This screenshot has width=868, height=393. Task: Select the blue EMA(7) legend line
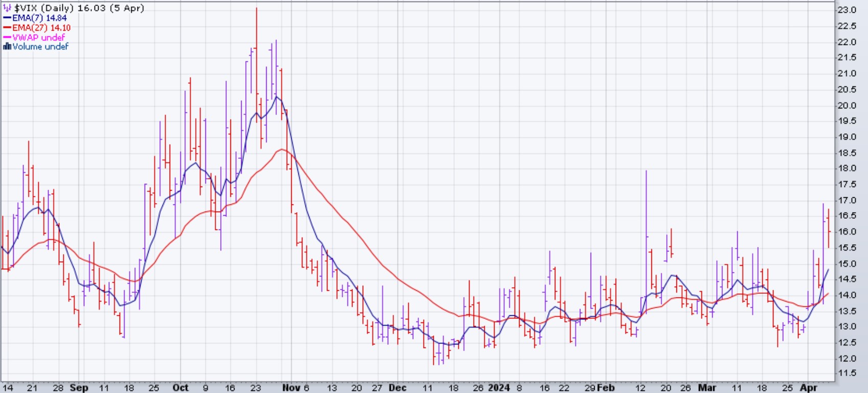coord(7,18)
